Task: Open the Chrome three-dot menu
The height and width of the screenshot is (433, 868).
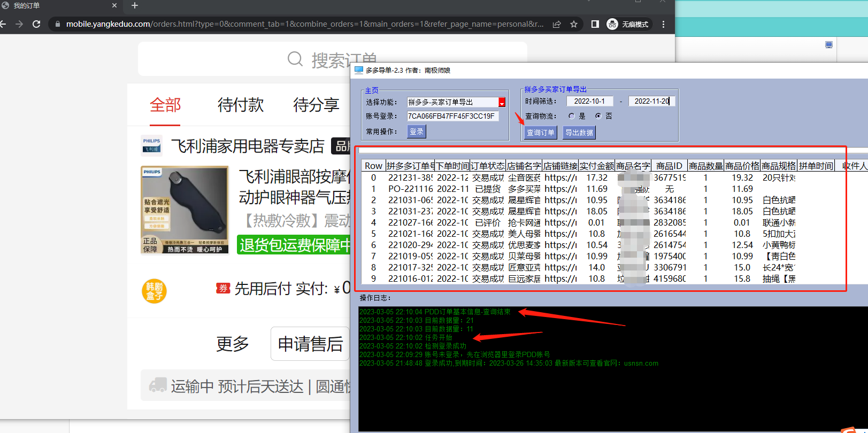Action: 663,24
